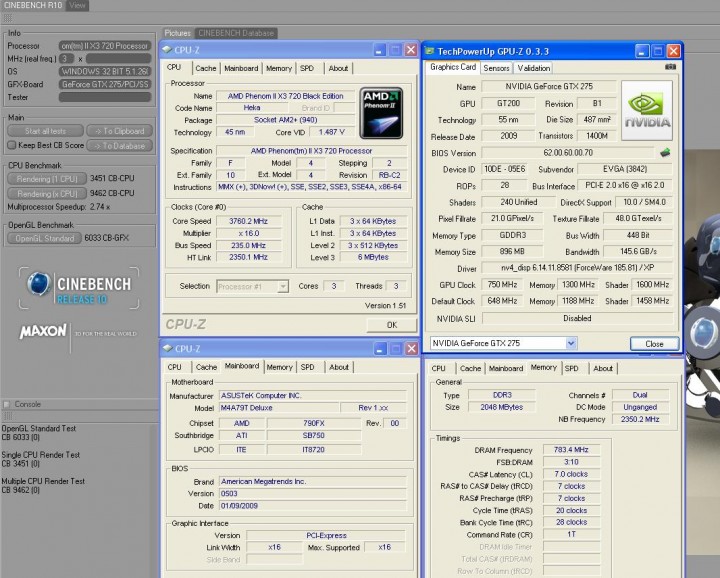The width and height of the screenshot is (720, 578).
Task: Click the Tester input field
Action: point(103,97)
